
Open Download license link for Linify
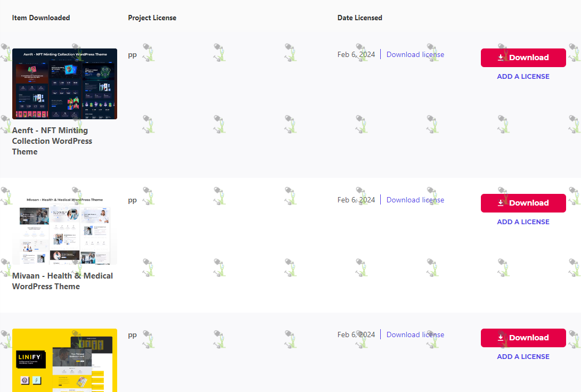pos(415,335)
